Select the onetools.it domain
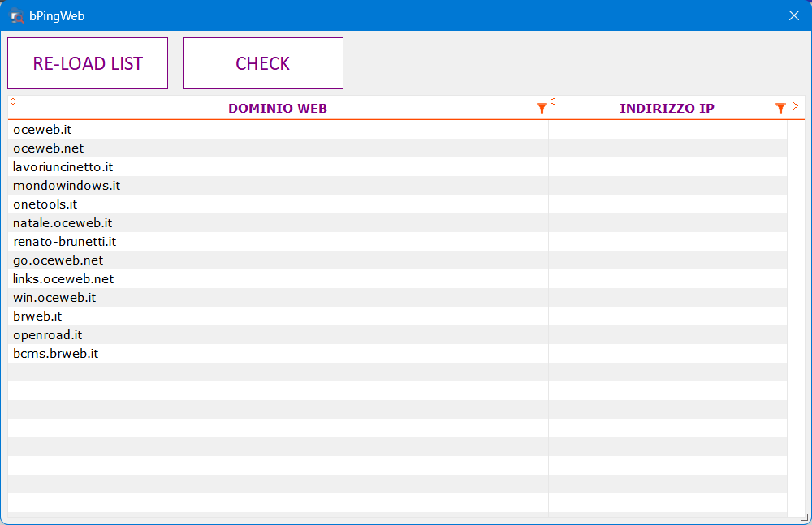 45,204
